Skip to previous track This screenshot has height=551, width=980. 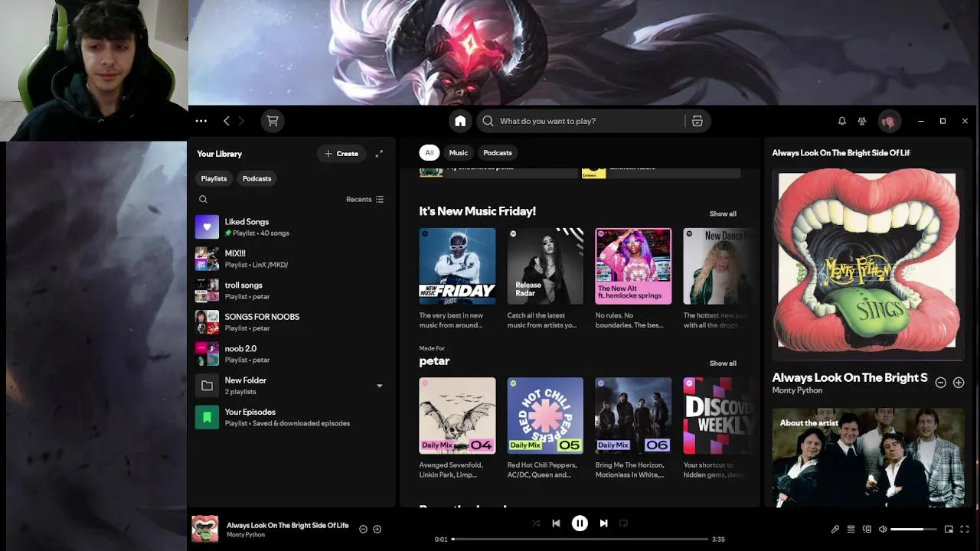(556, 523)
